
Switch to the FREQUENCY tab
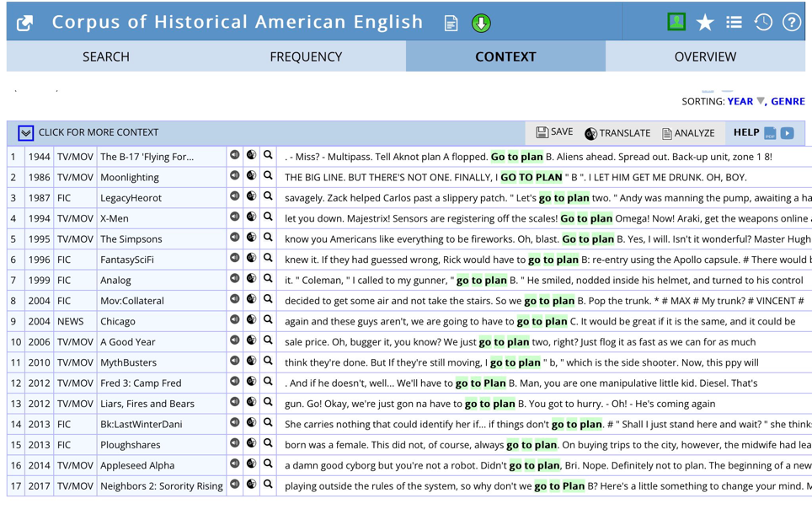coord(306,56)
